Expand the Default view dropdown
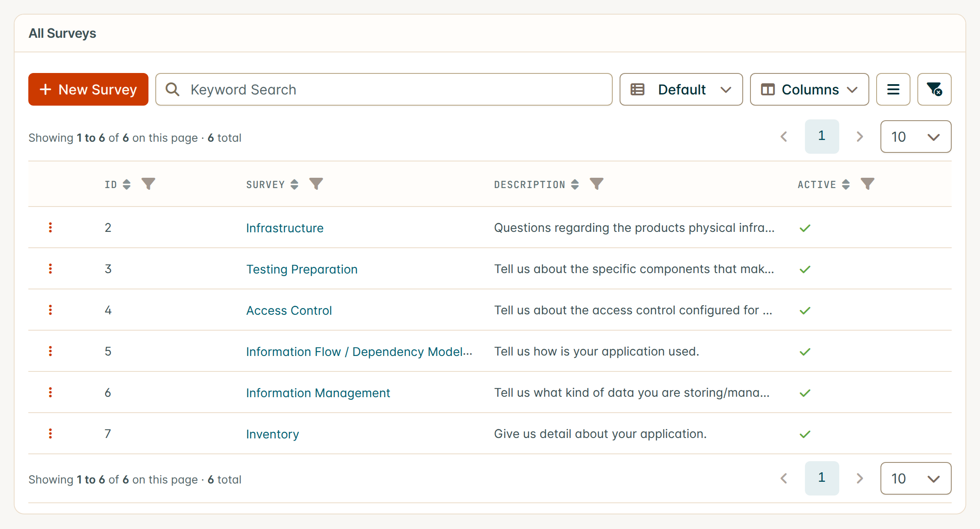This screenshot has width=980, height=529. [681, 89]
